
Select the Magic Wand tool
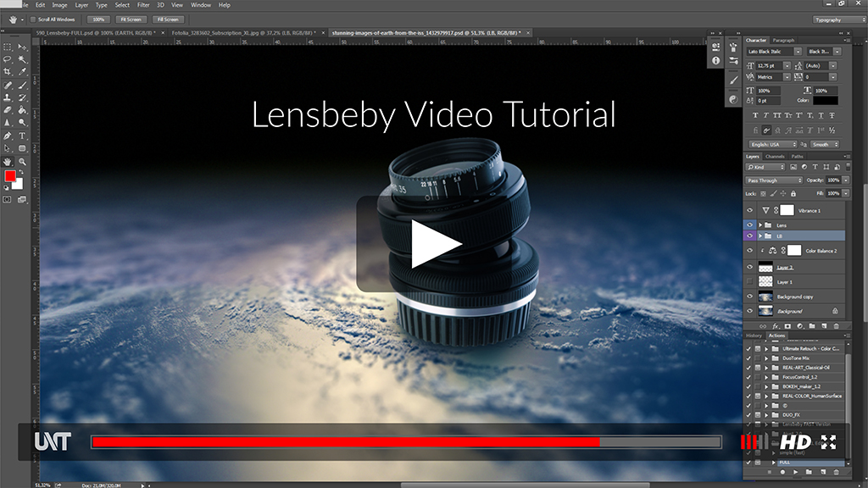click(22, 59)
